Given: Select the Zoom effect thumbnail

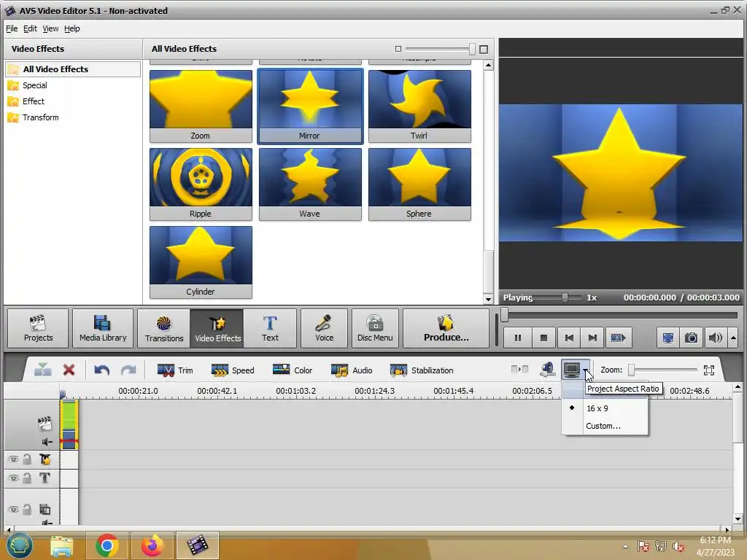Looking at the screenshot, I should (x=201, y=106).
